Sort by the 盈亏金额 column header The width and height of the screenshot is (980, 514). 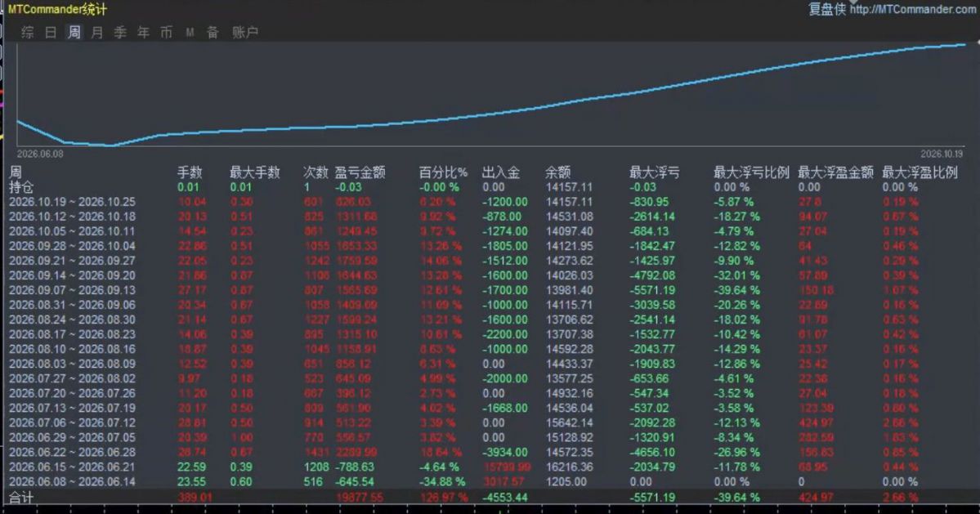pos(360,172)
